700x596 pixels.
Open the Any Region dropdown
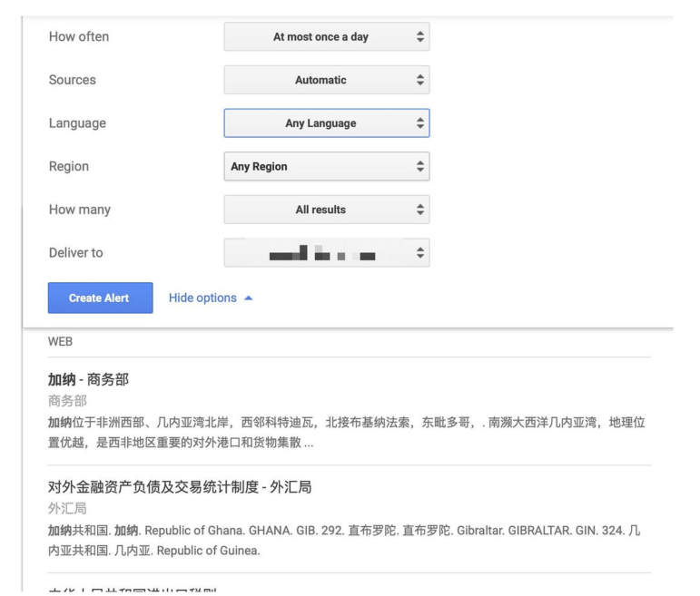[x=326, y=166]
